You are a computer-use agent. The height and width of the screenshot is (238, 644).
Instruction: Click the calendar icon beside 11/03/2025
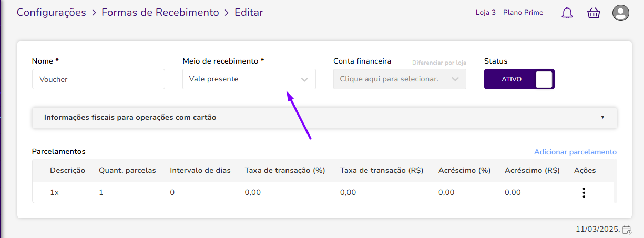(627, 230)
